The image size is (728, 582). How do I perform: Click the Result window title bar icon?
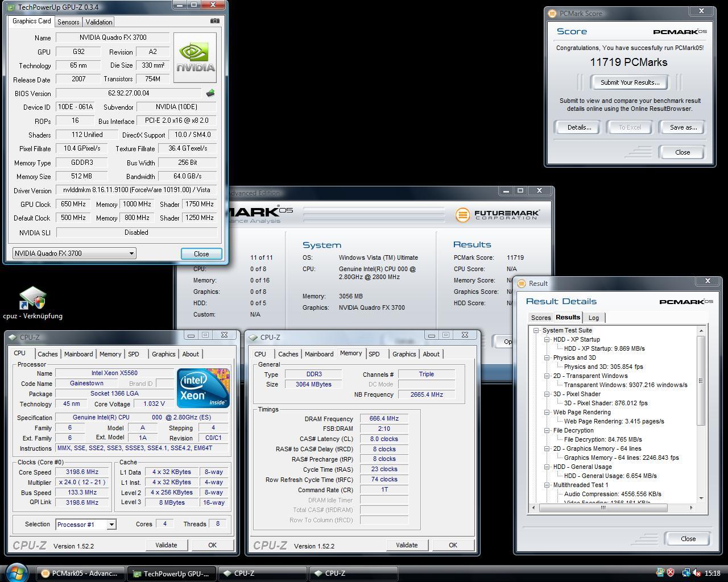coord(521,284)
